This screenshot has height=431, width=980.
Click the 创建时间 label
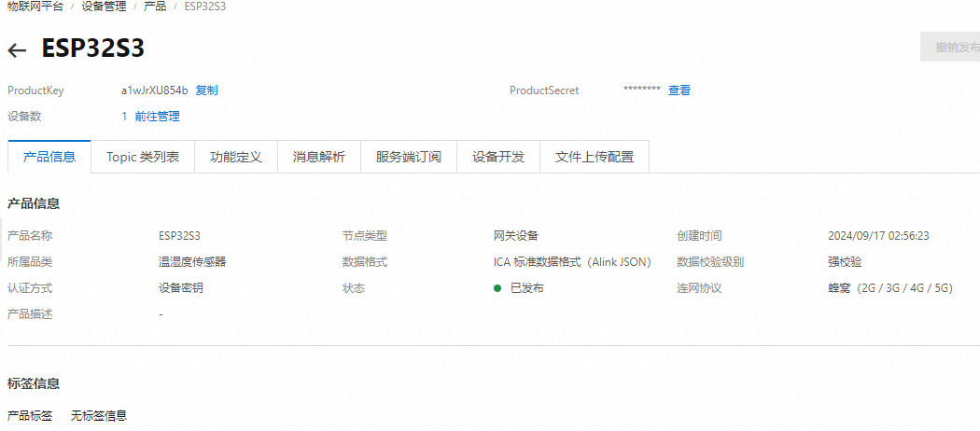click(x=699, y=236)
